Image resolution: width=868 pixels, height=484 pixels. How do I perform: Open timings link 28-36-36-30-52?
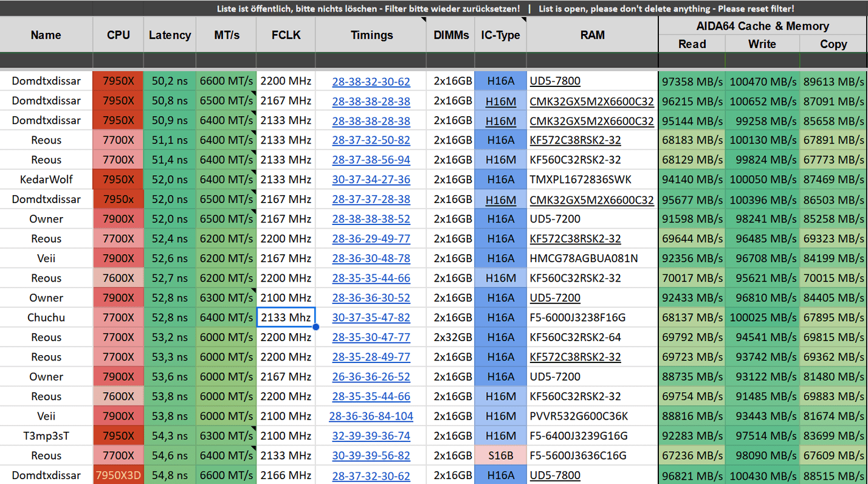point(371,299)
